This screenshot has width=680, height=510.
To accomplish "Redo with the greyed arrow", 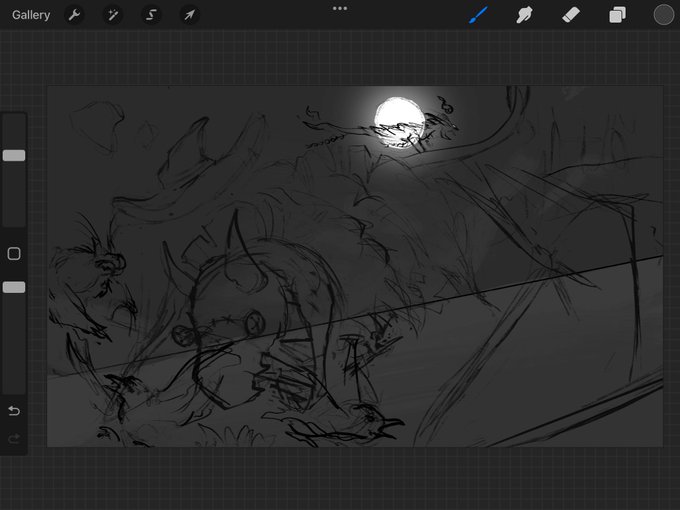I will coord(14,439).
